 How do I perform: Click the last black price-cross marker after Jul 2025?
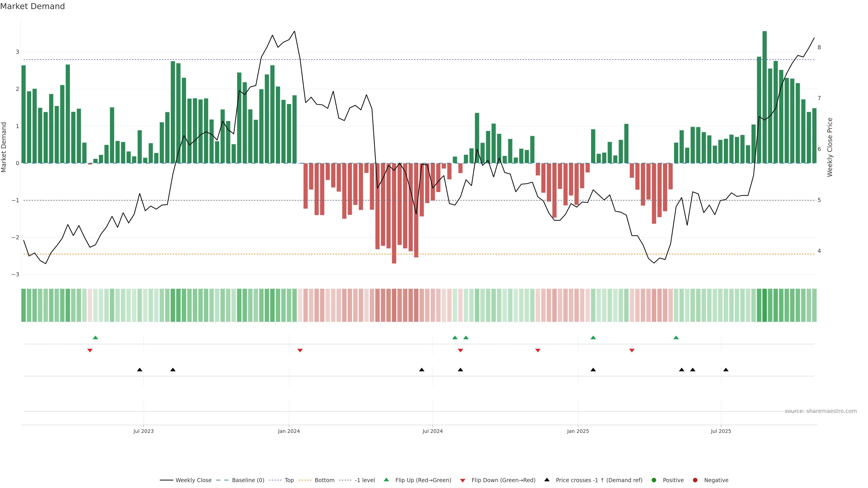click(726, 370)
